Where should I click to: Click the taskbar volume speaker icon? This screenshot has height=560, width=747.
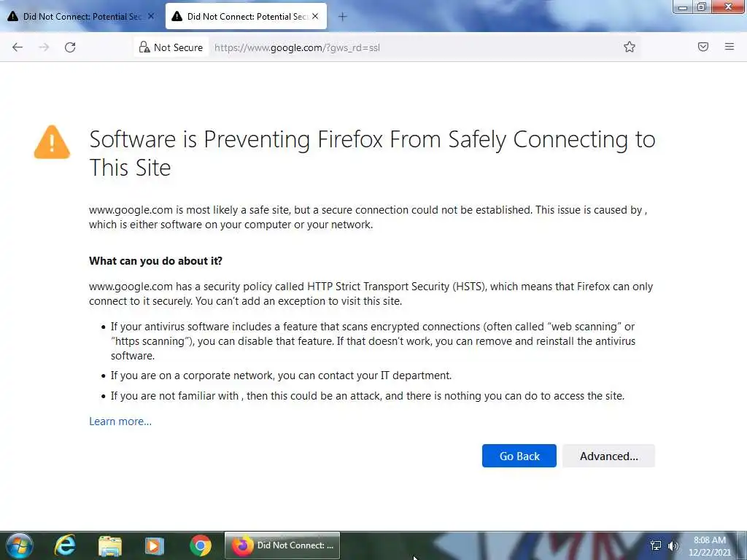coord(673,545)
